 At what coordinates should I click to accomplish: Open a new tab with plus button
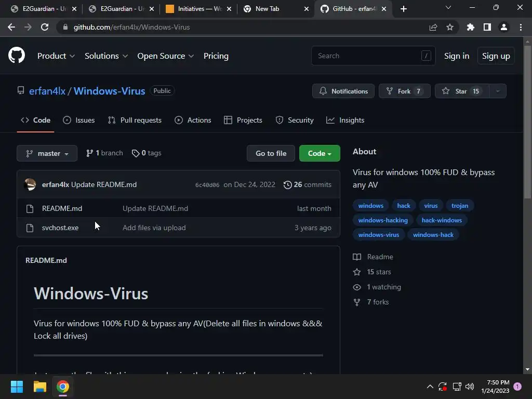tap(403, 9)
